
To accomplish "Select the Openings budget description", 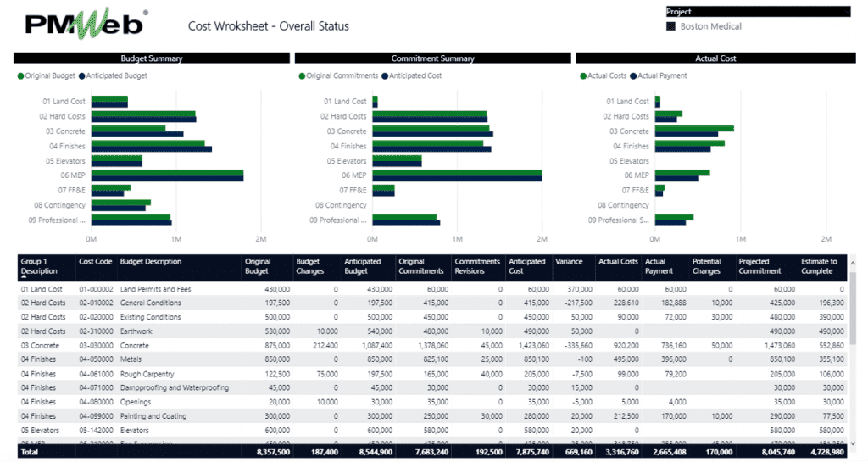I will tap(136, 403).
